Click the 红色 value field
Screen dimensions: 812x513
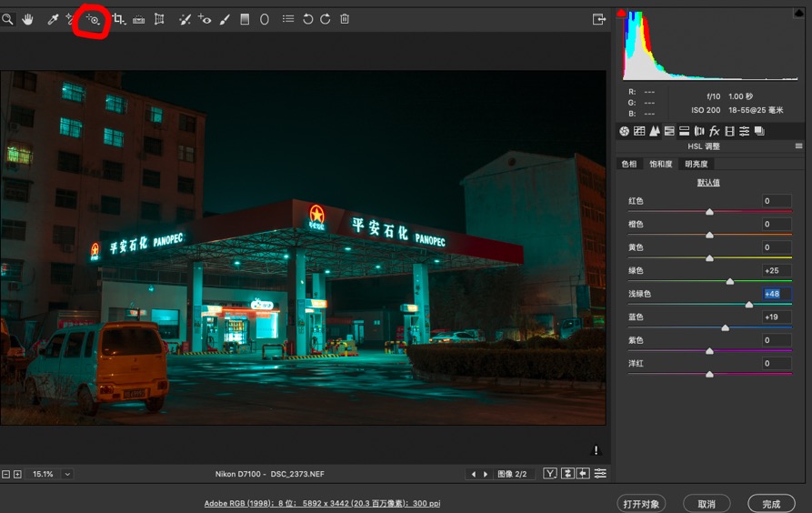[x=777, y=201]
